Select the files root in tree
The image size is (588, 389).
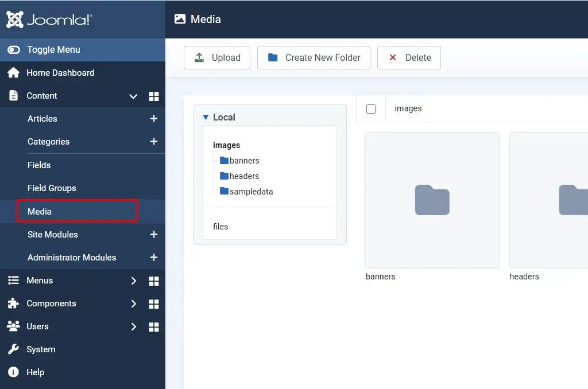tap(220, 227)
